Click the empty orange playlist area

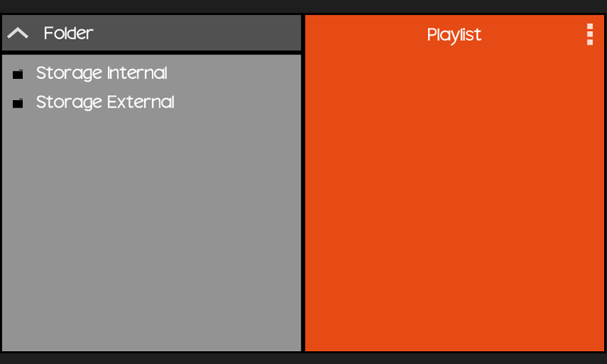point(454,197)
